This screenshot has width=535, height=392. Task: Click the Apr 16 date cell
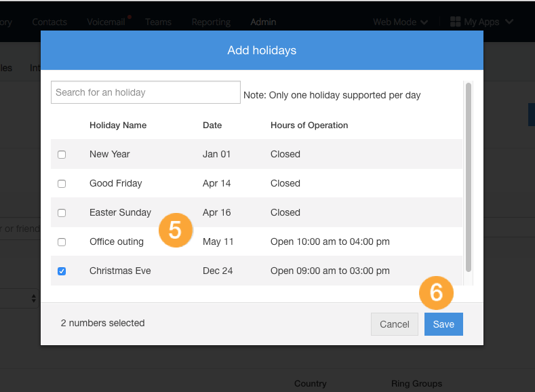point(217,212)
